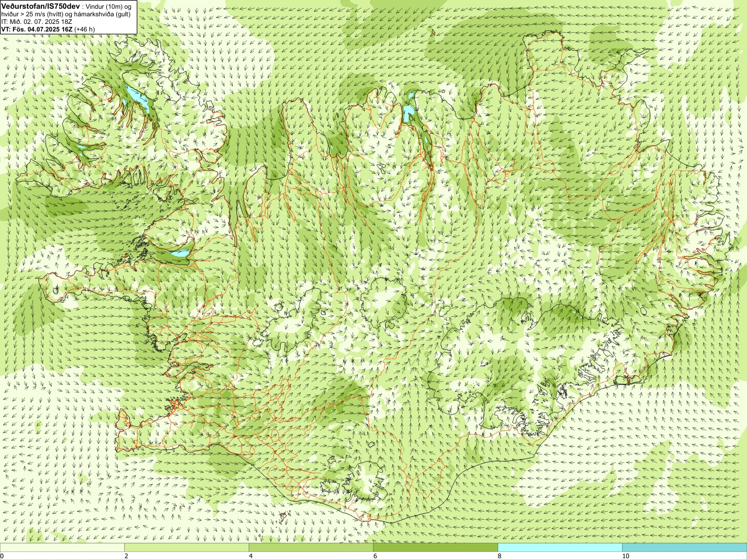The height and width of the screenshot is (560, 747).
Task: Click the 'VT: Fös. 04.07.2025 16Z (+46 h)' line
Action: click(x=48, y=29)
